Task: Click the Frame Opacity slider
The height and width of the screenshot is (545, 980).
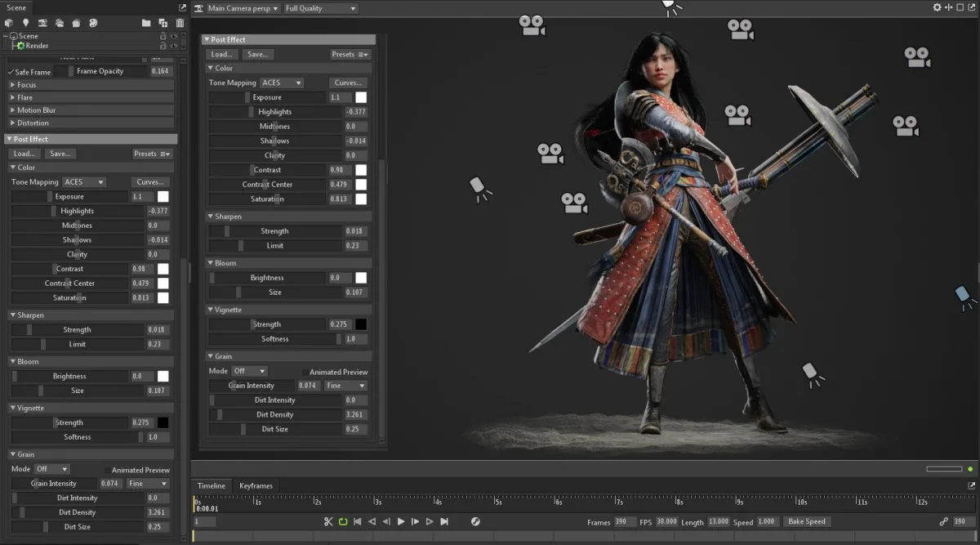Action: tap(100, 71)
